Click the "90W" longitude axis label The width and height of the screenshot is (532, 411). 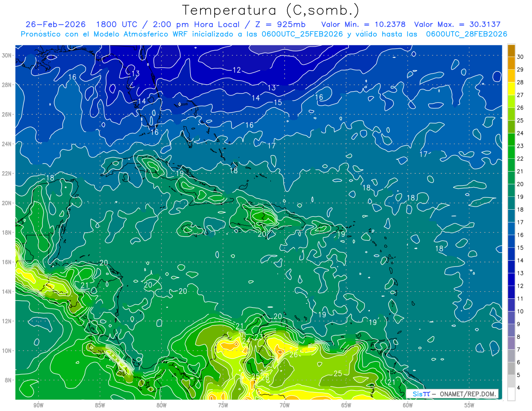coord(39,406)
